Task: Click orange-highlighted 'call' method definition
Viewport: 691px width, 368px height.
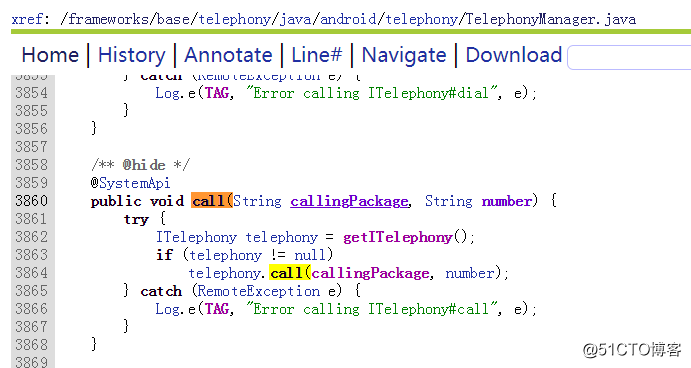Action: (212, 201)
